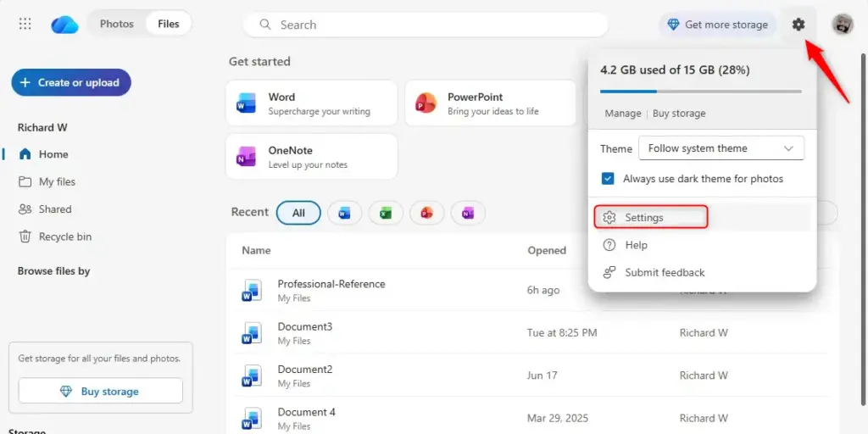Click the Document3 file icon
This screenshot has width=868, height=434.
[x=251, y=332]
